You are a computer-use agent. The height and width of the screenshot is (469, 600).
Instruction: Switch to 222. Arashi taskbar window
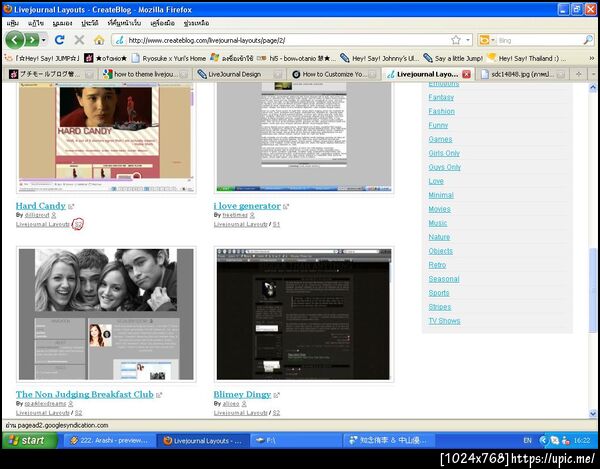(x=110, y=441)
